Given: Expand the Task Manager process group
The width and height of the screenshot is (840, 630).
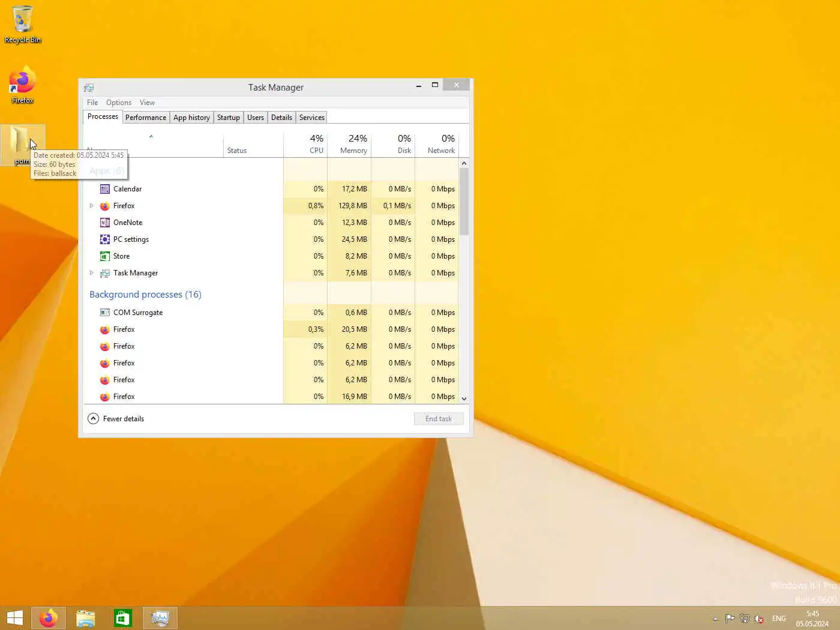Looking at the screenshot, I should click(92, 273).
